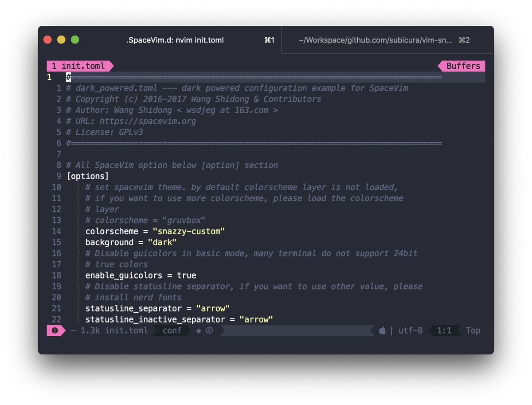Click the '1:1' cursor position indicator
The image size is (532, 405).
coord(444,330)
